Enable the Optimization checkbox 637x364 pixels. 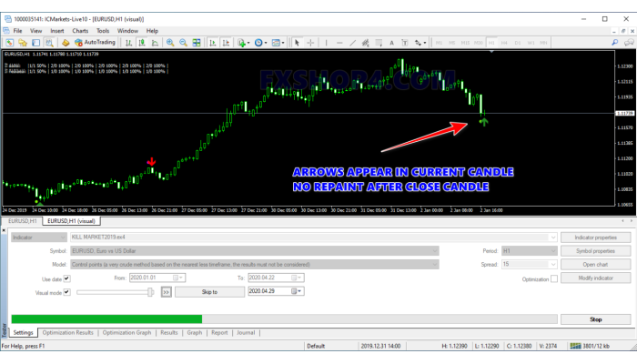[x=553, y=278]
